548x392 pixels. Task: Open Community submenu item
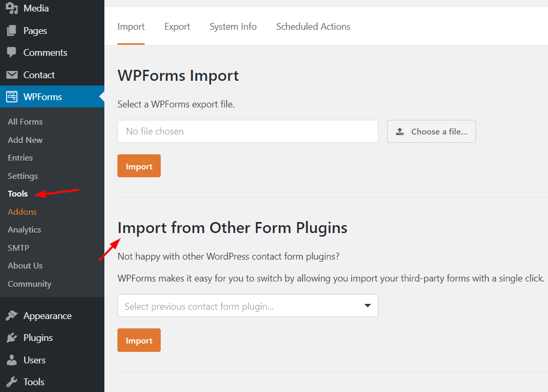29,284
